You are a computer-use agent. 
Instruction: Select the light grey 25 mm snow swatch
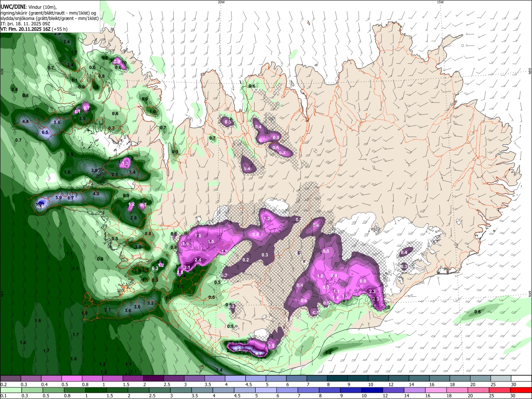click(x=501, y=379)
